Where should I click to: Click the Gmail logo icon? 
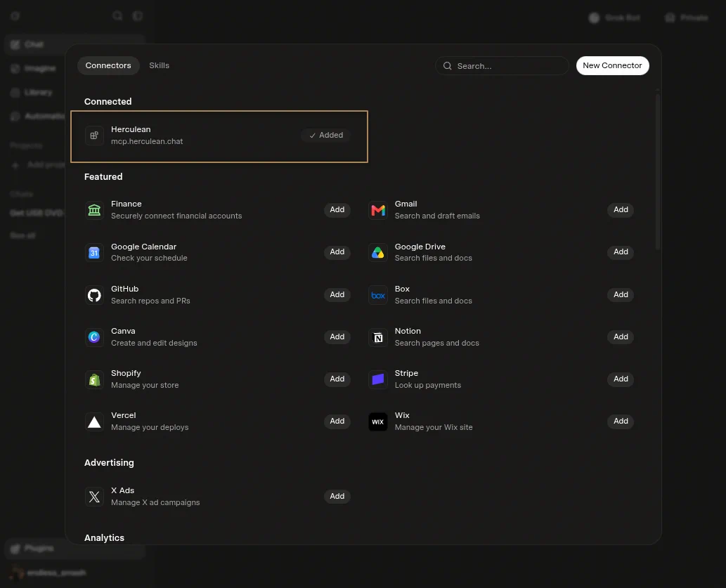click(x=378, y=210)
